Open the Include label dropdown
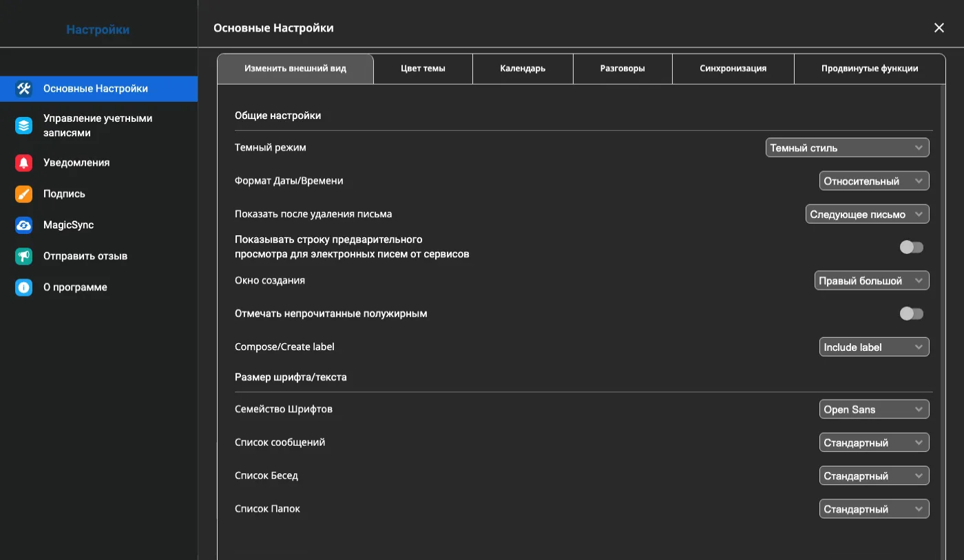 pyautogui.click(x=874, y=347)
